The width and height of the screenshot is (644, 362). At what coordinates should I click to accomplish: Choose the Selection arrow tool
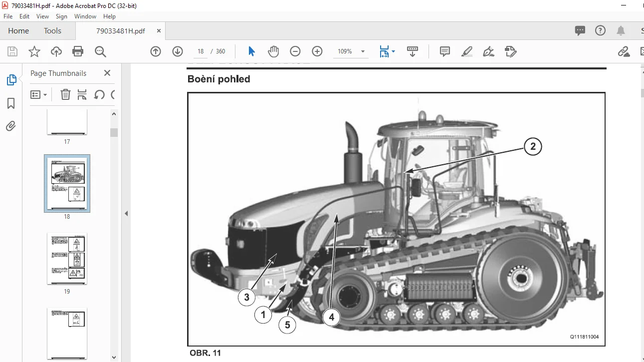tap(251, 51)
